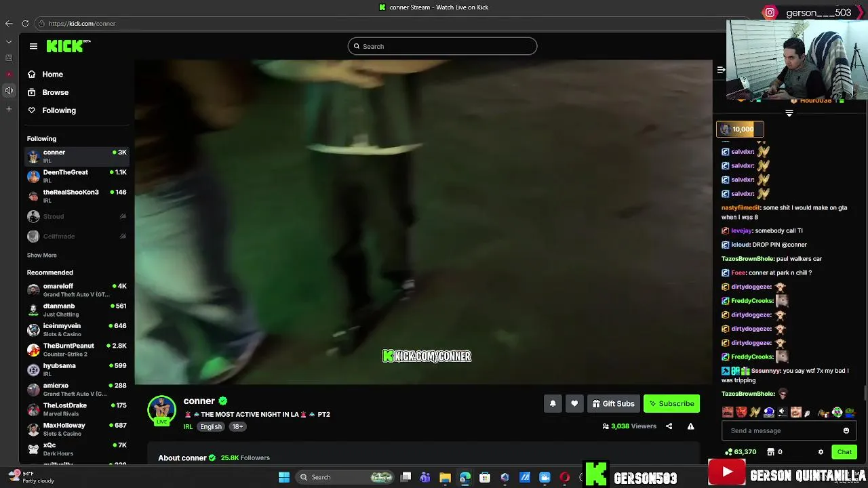The width and height of the screenshot is (868, 488).
Task: Click the 10,000 pinned gift badge
Action: pyautogui.click(x=740, y=129)
